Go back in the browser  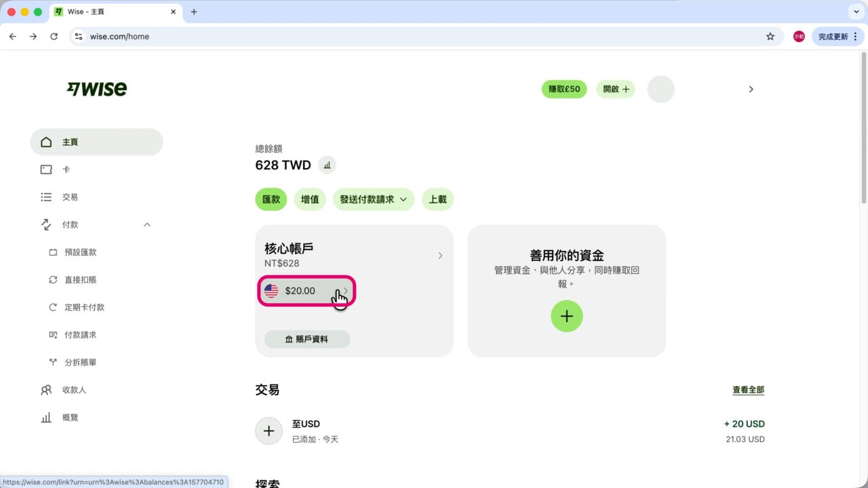[12, 37]
